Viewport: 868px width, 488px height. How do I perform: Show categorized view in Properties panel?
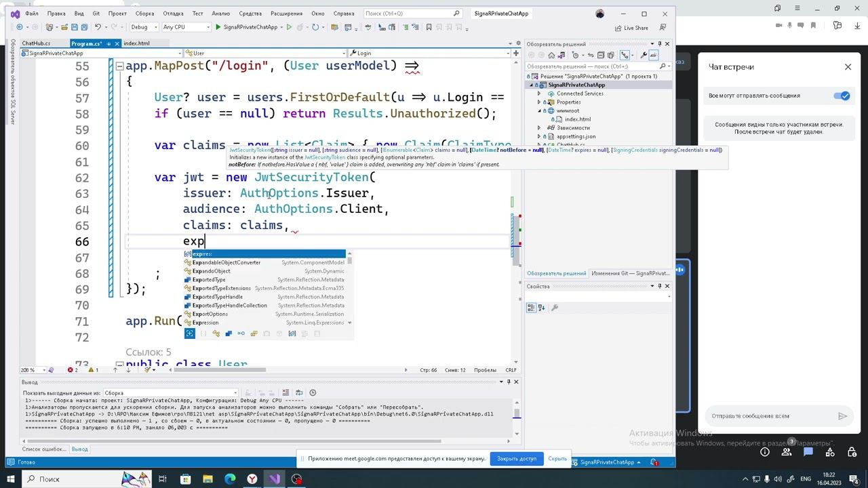click(532, 308)
